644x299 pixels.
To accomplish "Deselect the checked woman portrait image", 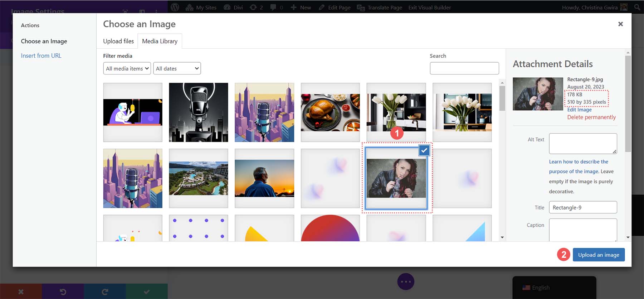I will pyautogui.click(x=424, y=150).
